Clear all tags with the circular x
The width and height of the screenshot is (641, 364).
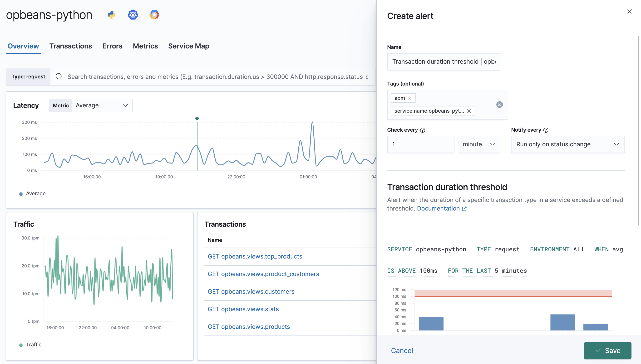[x=500, y=105]
